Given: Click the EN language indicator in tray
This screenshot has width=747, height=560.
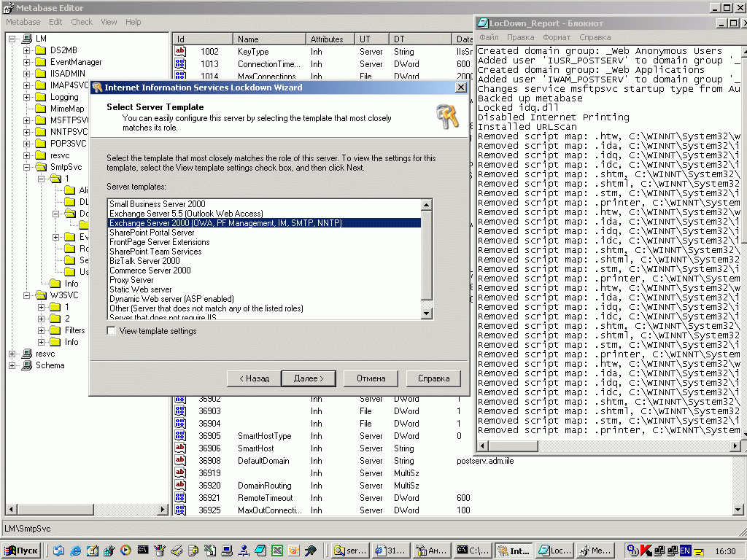Looking at the screenshot, I should tap(685, 551).
